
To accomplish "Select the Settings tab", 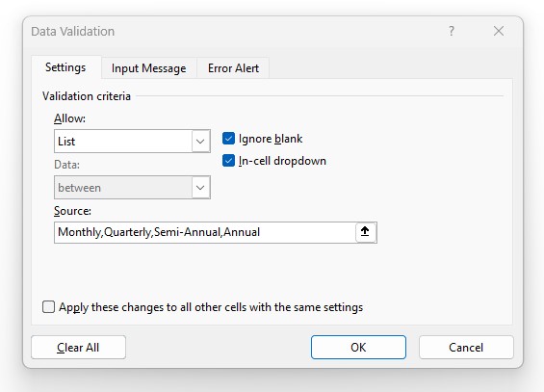I will point(65,67).
